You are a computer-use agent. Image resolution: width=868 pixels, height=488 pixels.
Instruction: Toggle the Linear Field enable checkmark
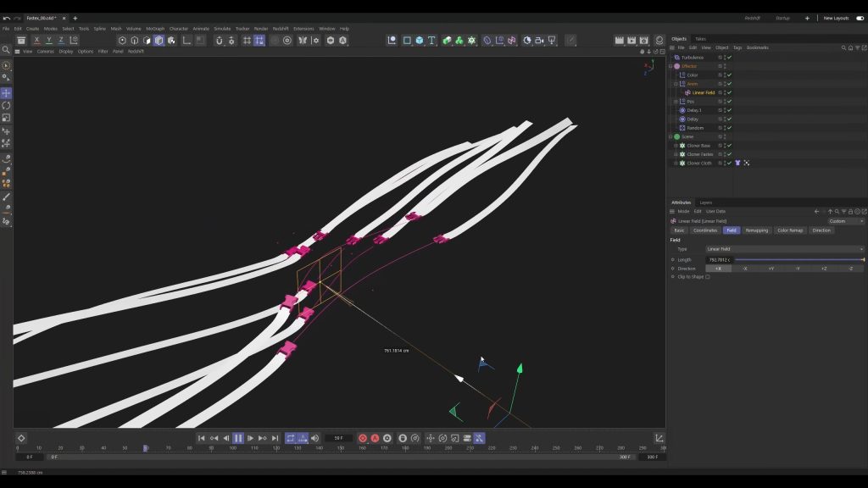730,92
